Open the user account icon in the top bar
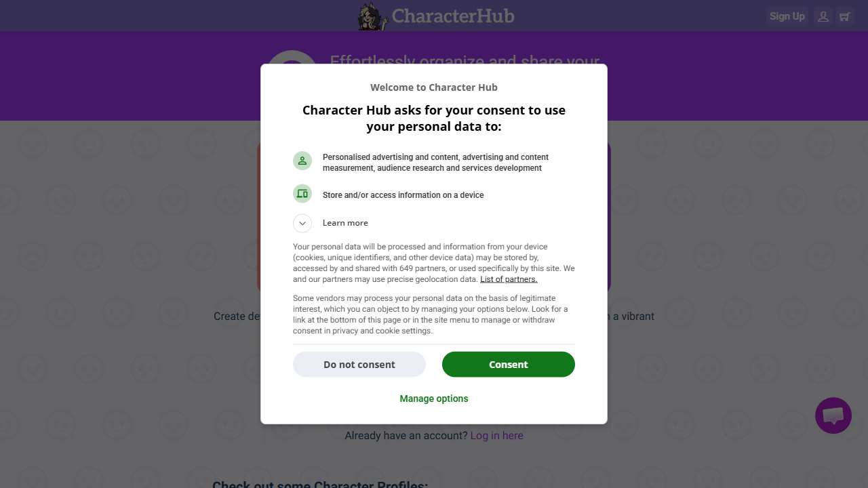868x488 pixels. tap(823, 16)
